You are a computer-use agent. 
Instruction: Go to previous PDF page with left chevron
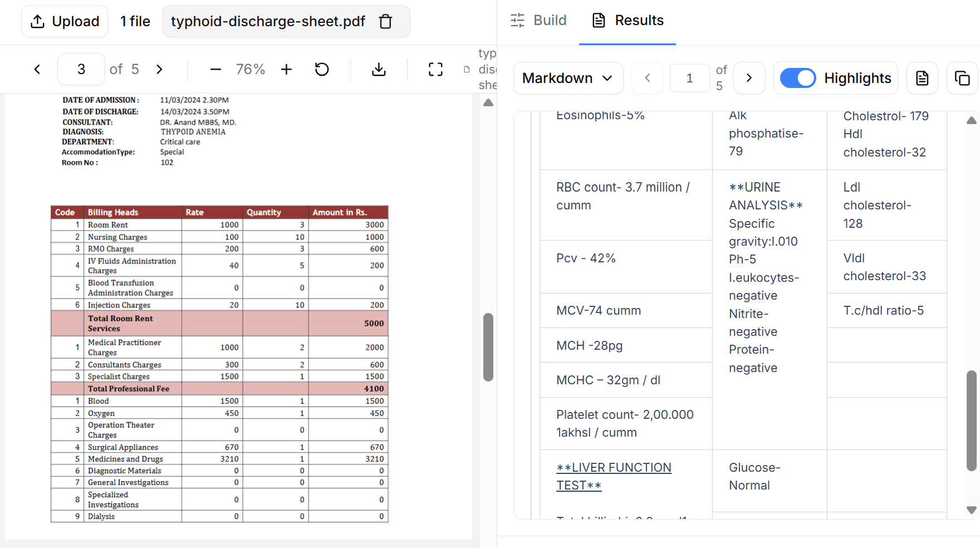(37, 69)
